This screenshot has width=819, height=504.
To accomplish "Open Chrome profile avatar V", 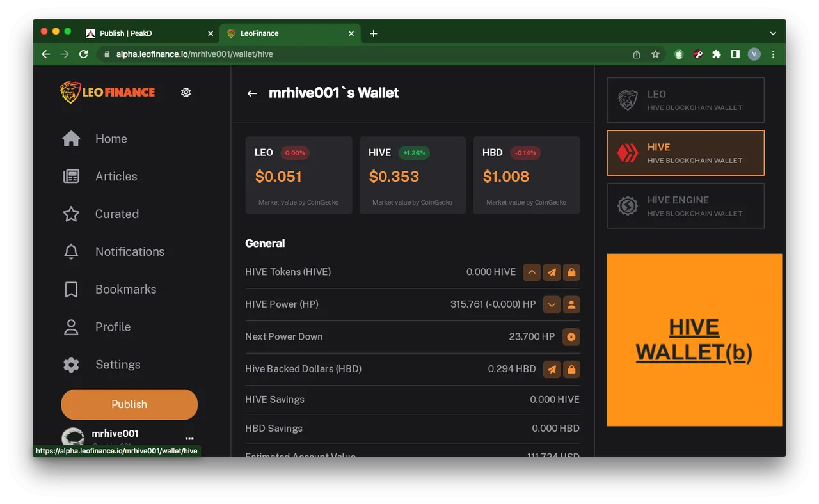I will pos(754,54).
